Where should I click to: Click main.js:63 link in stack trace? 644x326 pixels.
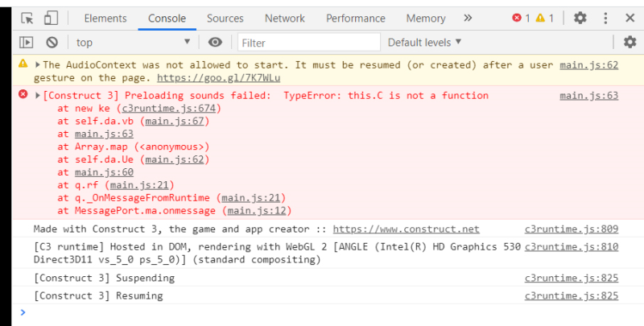click(x=104, y=134)
